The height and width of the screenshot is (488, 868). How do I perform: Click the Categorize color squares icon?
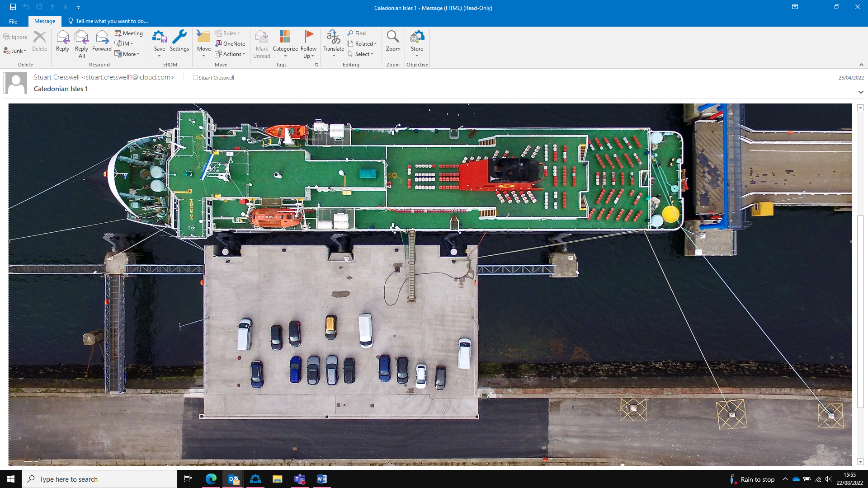click(x=285, y=37)
